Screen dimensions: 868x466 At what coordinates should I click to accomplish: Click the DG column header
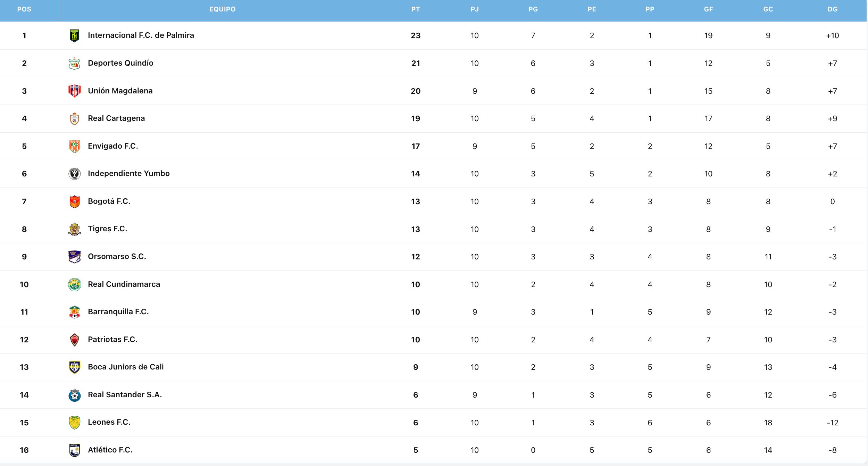coord(832,9)
